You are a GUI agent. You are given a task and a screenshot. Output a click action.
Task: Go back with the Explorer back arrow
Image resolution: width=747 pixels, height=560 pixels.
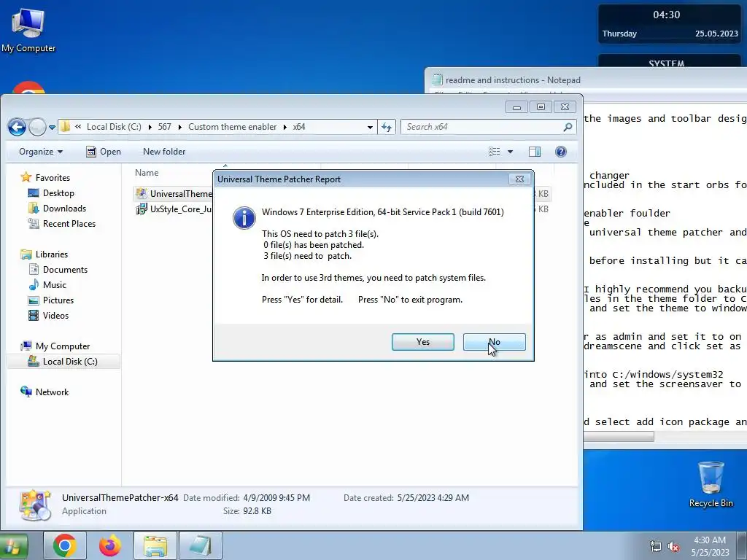click(18, 127)
